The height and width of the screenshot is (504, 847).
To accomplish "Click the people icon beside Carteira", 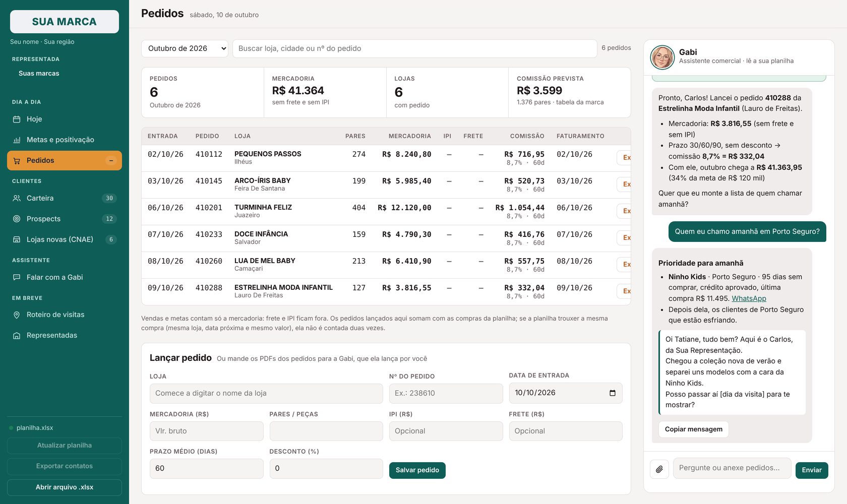I will click(17, 199).
